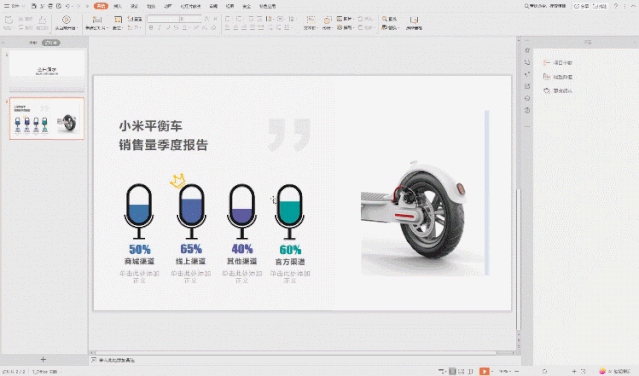Fit slide to window icon
This screenshot has width=639, height=376.
click(583, 372)
